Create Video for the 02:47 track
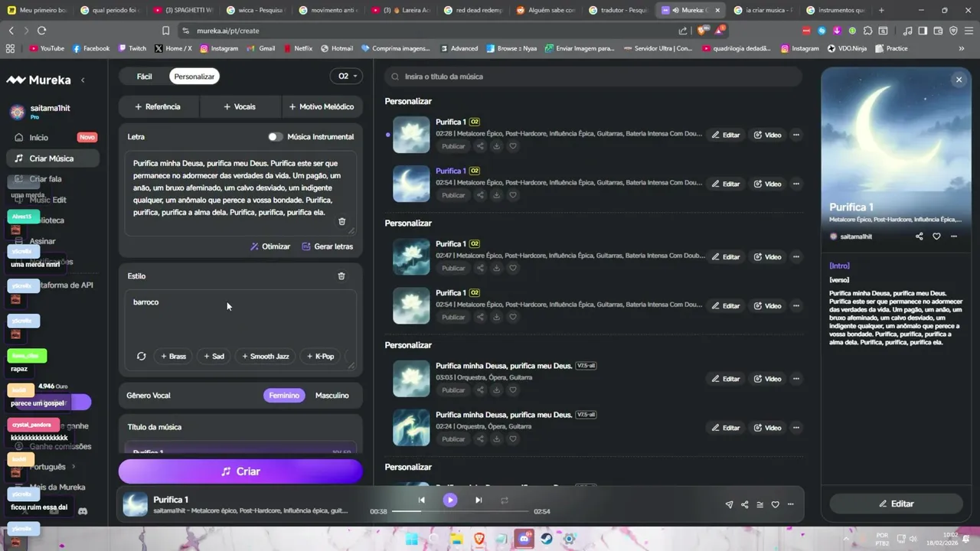This screenshot has height=551, width=980. [x=767, y=256]
